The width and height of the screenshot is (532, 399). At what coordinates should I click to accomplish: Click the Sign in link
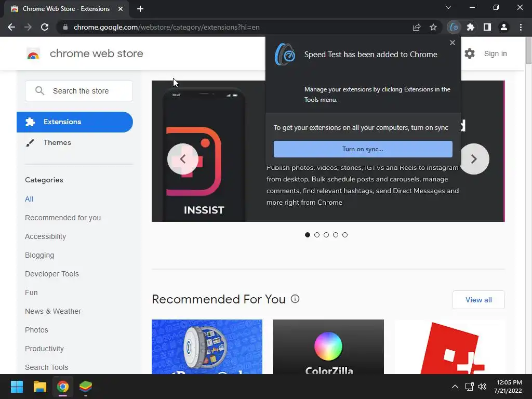(x=495, y=54)
